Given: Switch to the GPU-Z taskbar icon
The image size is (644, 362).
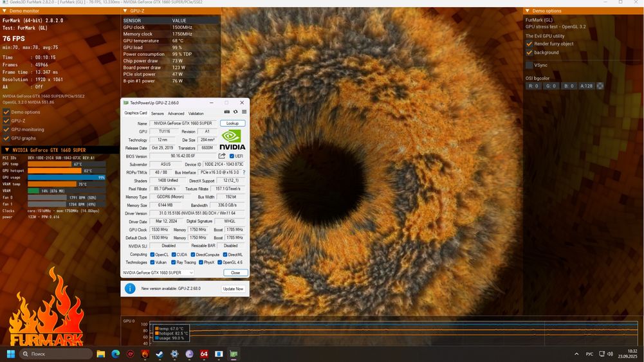Looking at the screenshot, I should (234, 354).
